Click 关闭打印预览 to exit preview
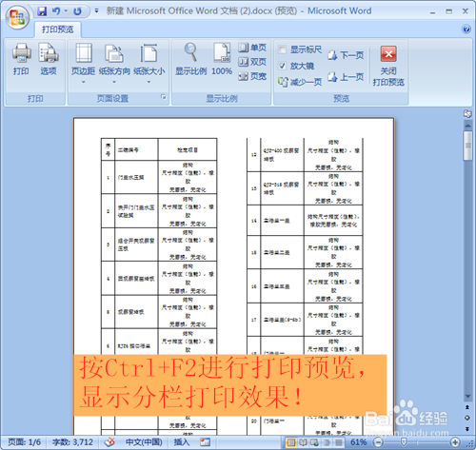This screenshot has width=476, height=450. tap(388, 66)
